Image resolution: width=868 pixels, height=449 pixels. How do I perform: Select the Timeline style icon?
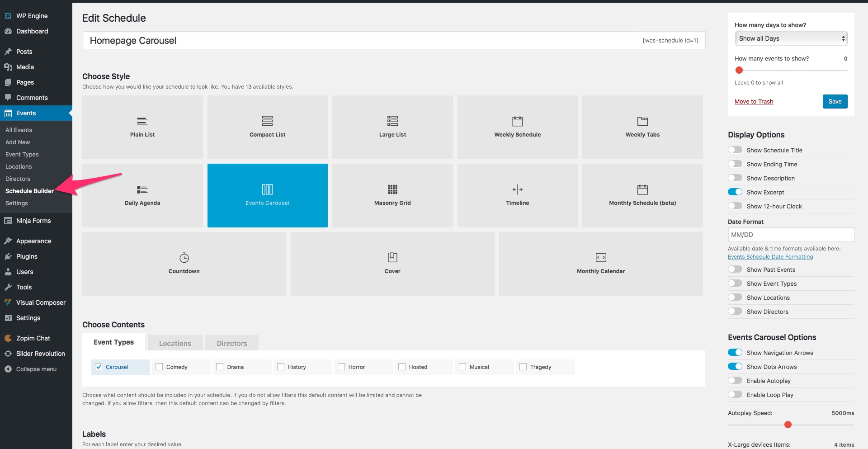[x=518, y=189]
